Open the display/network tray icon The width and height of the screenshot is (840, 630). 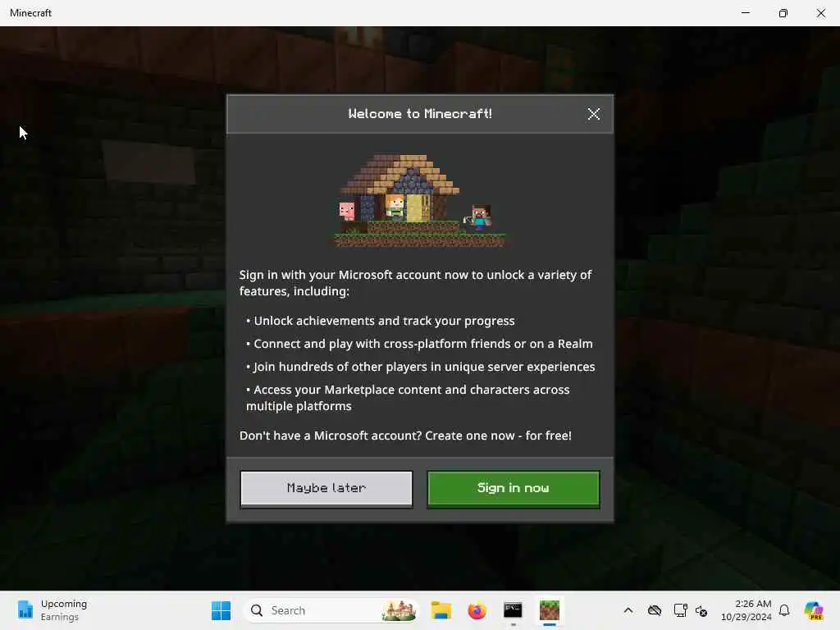[680, 610]
